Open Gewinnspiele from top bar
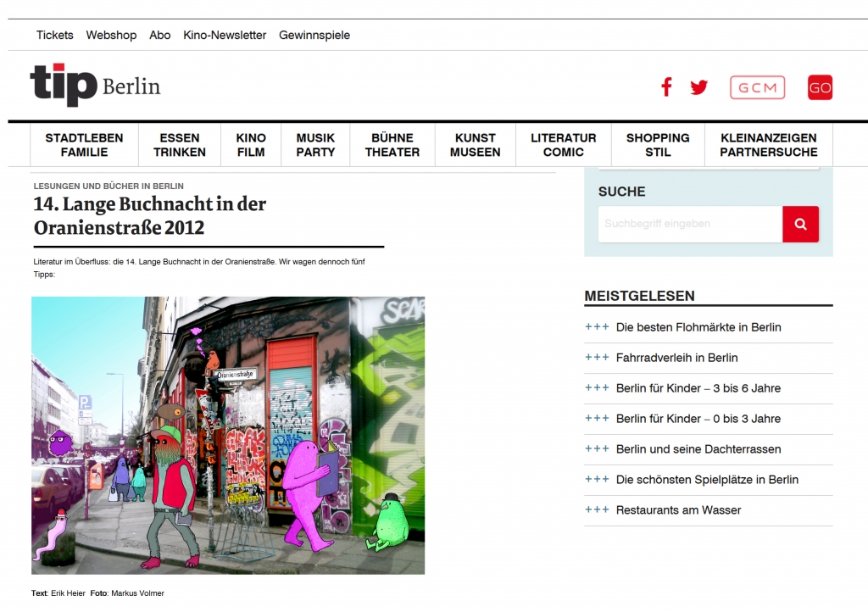 click(314, 35)
